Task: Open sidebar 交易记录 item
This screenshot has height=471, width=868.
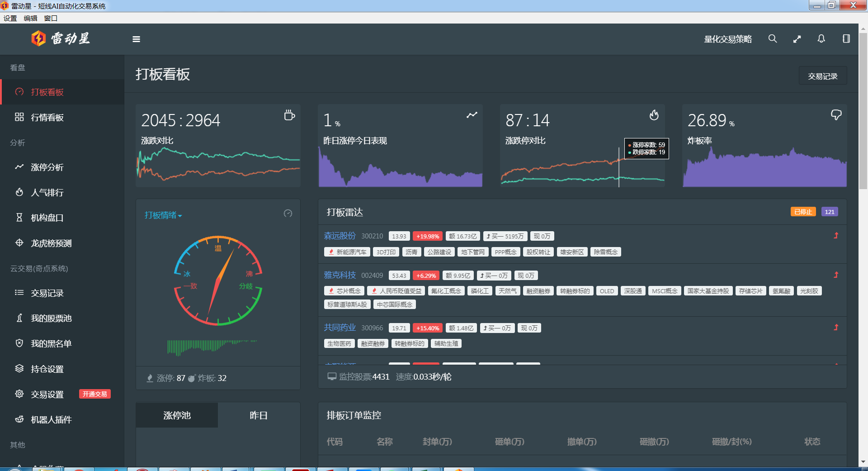Action: (x=62, y=293)
